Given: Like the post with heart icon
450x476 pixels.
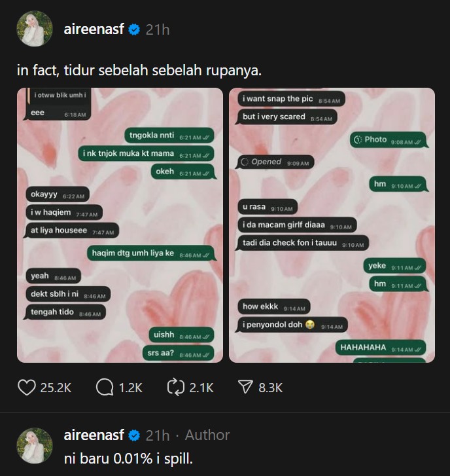Looking at the screenshot, I should coord(27,388).
